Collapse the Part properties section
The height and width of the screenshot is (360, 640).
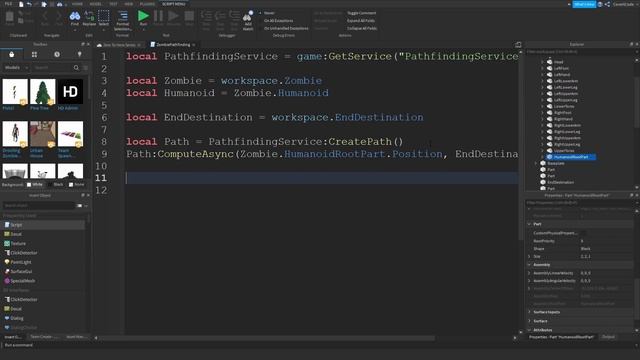pyautogui.click(x=529, y=224)
